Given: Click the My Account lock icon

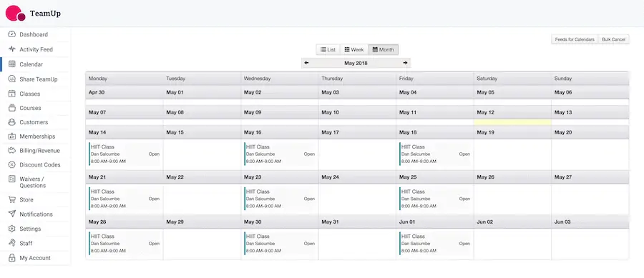Looking at the screenshot, I should pyautogui.click(x=12, y=258).
